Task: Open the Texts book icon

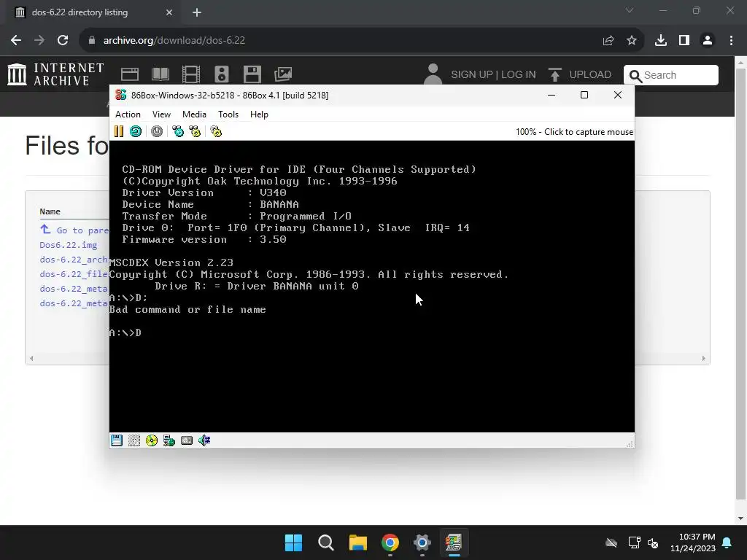Action: [160, 74]
